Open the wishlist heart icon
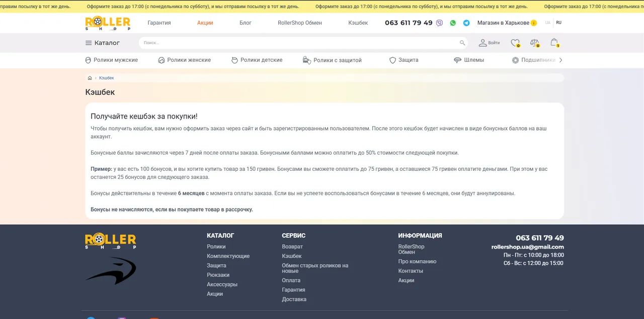This screenshot has width=644, height=319. (x=515, y=43)
